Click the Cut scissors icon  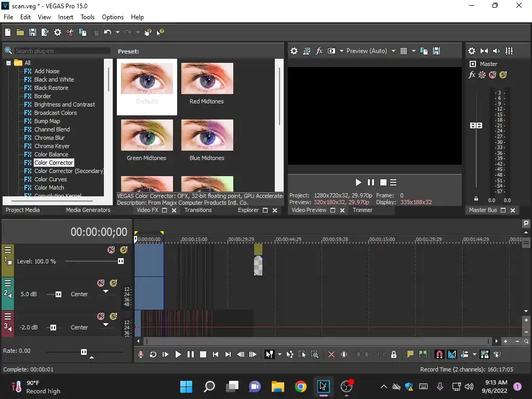[70, 32]
